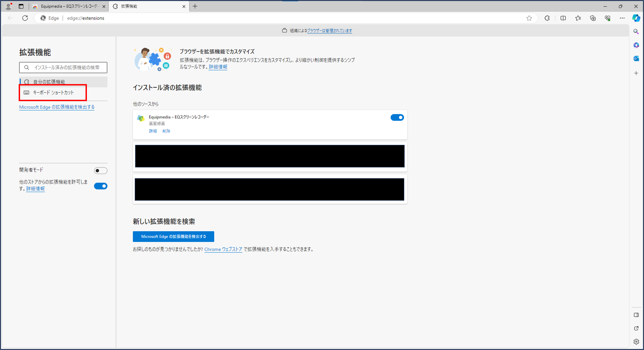Turn off 他のストアからの拡張機能を許可 toggle
Viewport: 644px width, 350px height.
(x=101, y=186)
